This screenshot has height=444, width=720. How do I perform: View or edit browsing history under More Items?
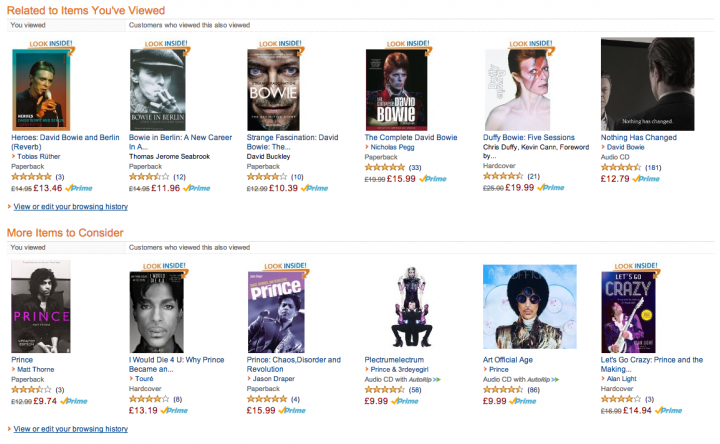tap(71, 429)
